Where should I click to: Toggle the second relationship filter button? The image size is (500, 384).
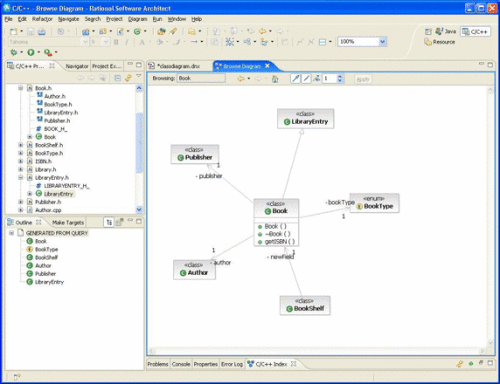coord(306,79)
